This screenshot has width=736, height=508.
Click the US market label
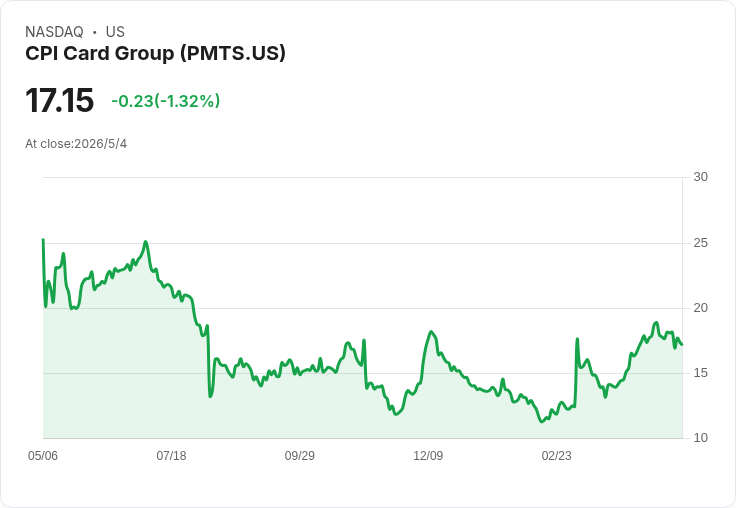pos(115,32)
